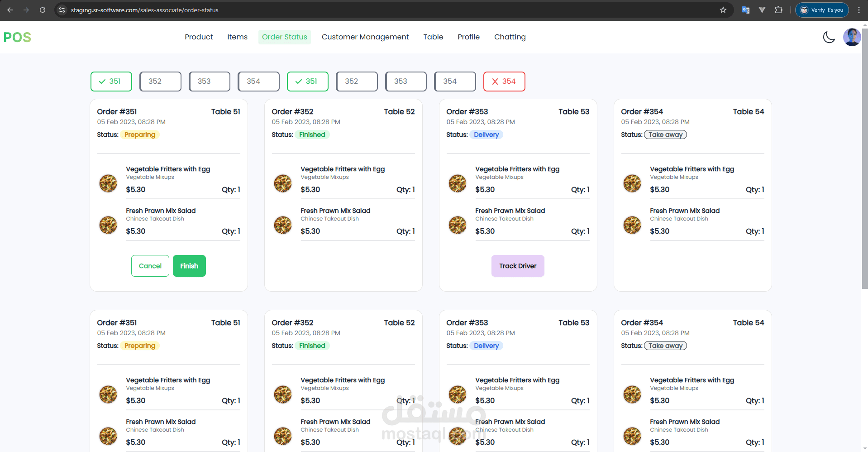The image size is (868, 452).
Task: Click the Verify it's you button
Action: pyautogui.click(x=822, y=10)
